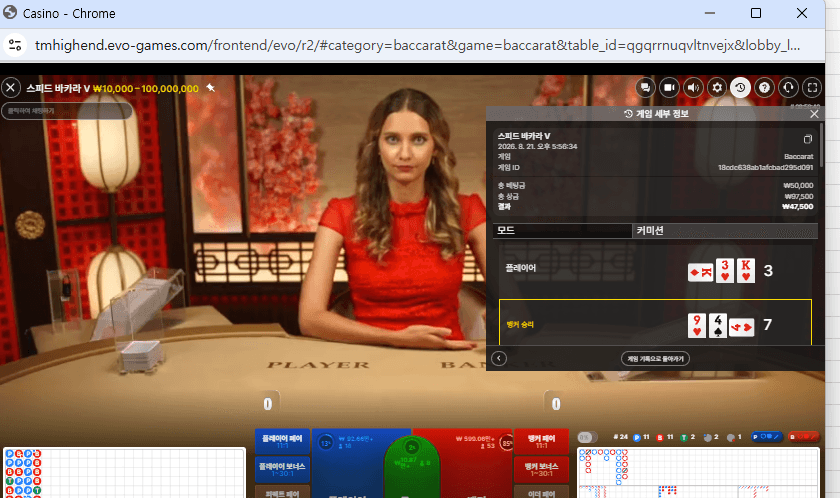Click the red Banker road prediction button

click(x=804, y=436)
